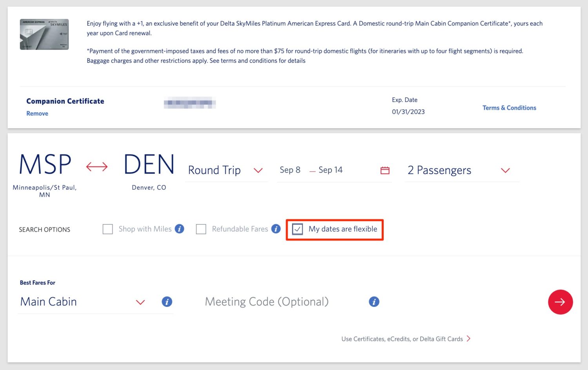Change the Main Cabin fare selection
588x370 pixels.
click(140, 302)
